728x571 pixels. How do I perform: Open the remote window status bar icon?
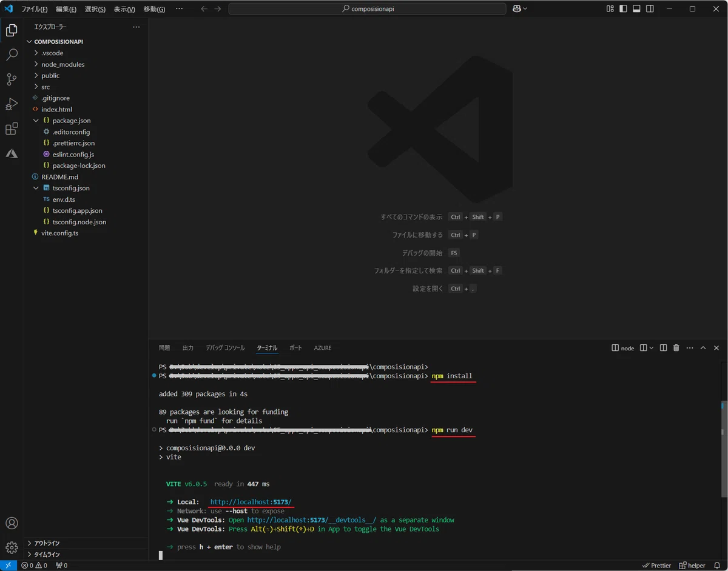tap(8, 566)
